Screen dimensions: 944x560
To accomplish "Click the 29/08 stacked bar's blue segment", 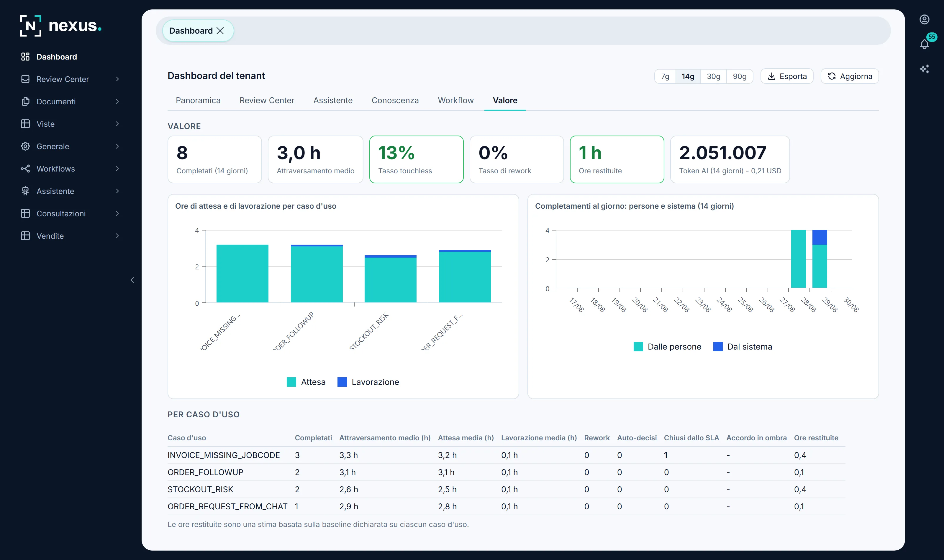I will pyautogui.click(x=820, y=237).
